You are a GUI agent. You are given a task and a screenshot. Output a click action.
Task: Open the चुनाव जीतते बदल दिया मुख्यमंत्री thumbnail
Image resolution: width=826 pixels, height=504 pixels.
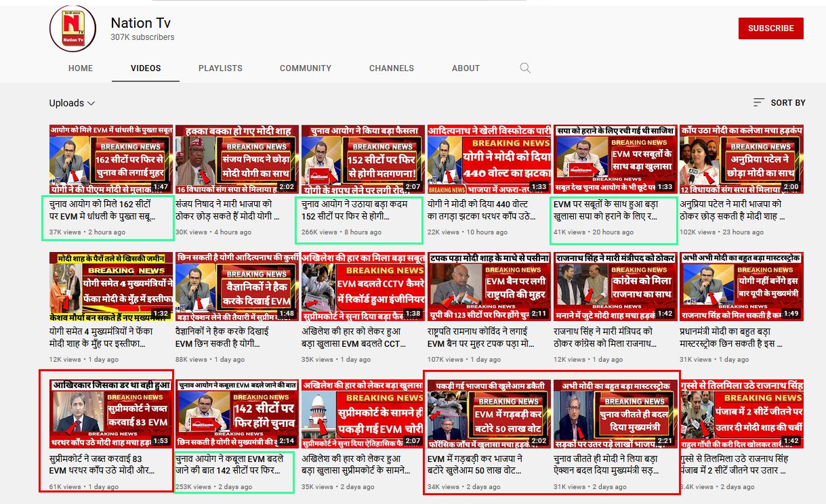point(614,414)
